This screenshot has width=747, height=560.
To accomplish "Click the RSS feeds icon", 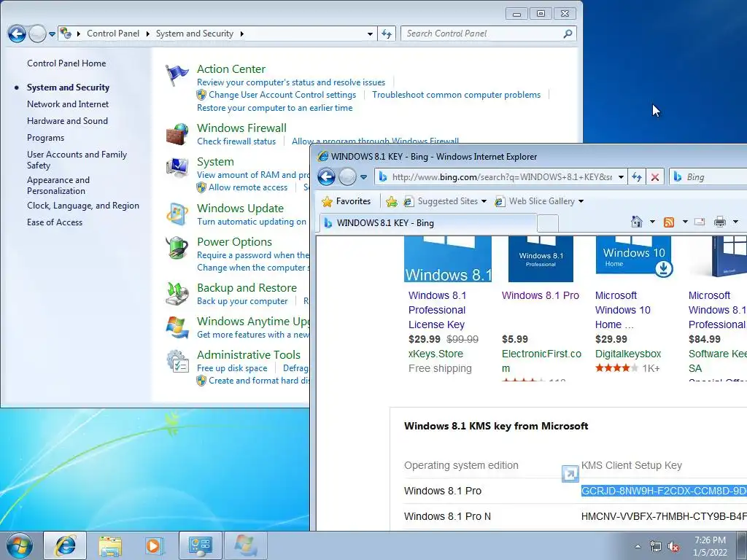I will pos(669,222).
